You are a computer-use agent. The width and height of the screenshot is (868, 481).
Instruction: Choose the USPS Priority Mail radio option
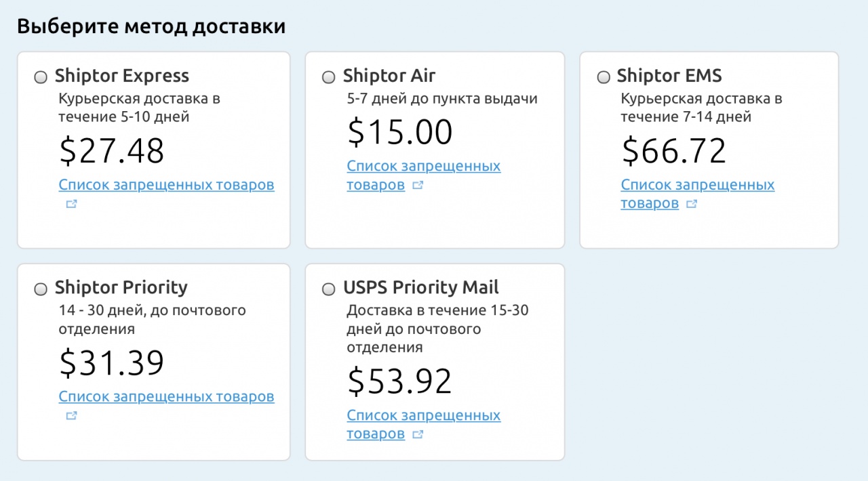point(329,289)
